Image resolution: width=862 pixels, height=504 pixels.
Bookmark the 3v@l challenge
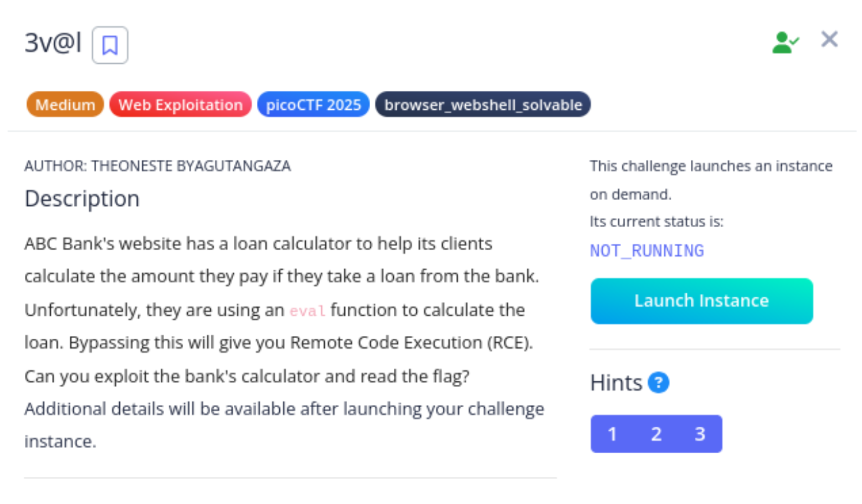pyautogui.click(x=110, y=45)
